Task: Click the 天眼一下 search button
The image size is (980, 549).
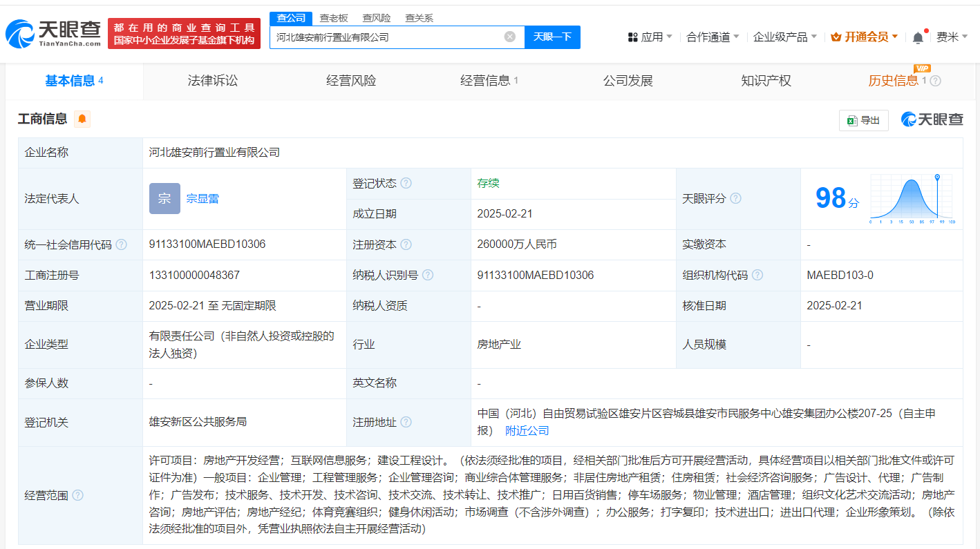Action: (552, 37)
